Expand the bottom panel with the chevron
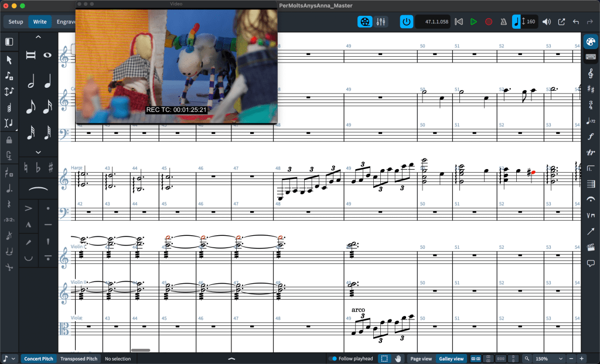This screenshot has height=364, width=600. pyautogui.click(x=231, y=358)
